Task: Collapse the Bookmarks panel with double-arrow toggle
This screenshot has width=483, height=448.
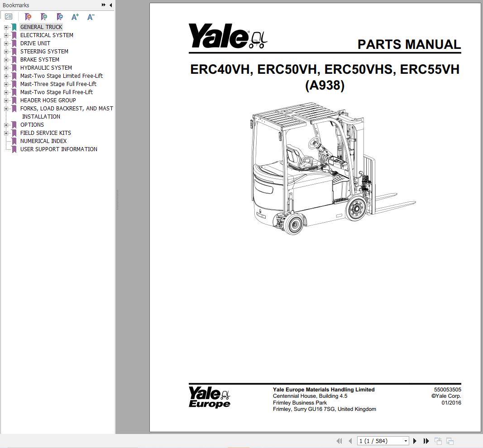Action: 105,5
